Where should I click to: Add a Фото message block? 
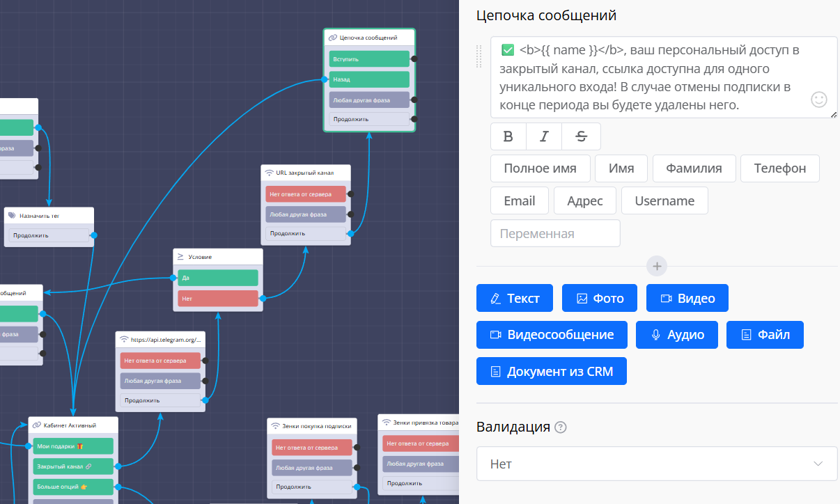600,298
